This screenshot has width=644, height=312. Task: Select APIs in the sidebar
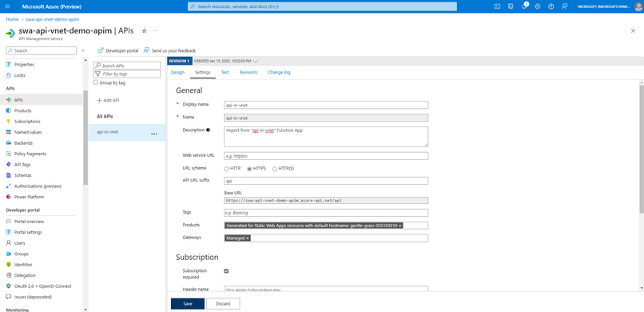click(x=42, y=100)
